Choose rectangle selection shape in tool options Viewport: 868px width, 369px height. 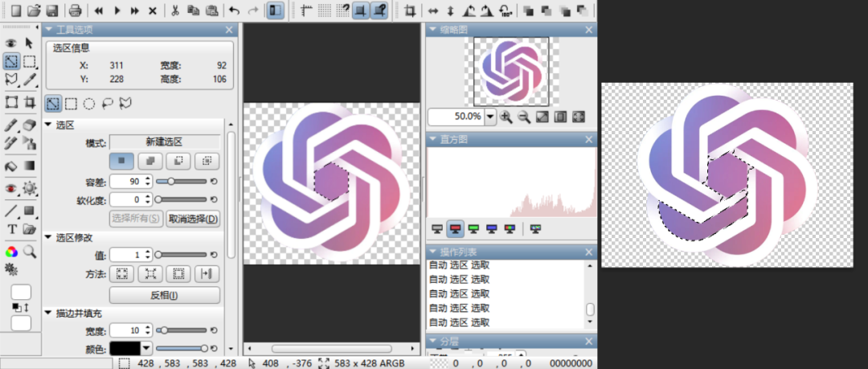[x=71, y=103]
